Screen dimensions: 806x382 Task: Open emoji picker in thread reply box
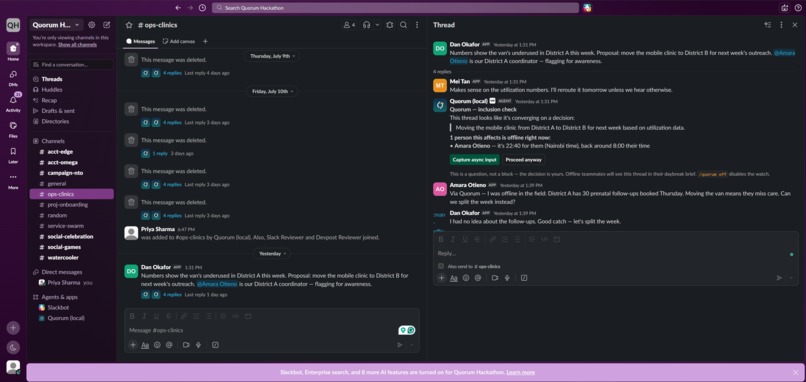coord(466,278)
